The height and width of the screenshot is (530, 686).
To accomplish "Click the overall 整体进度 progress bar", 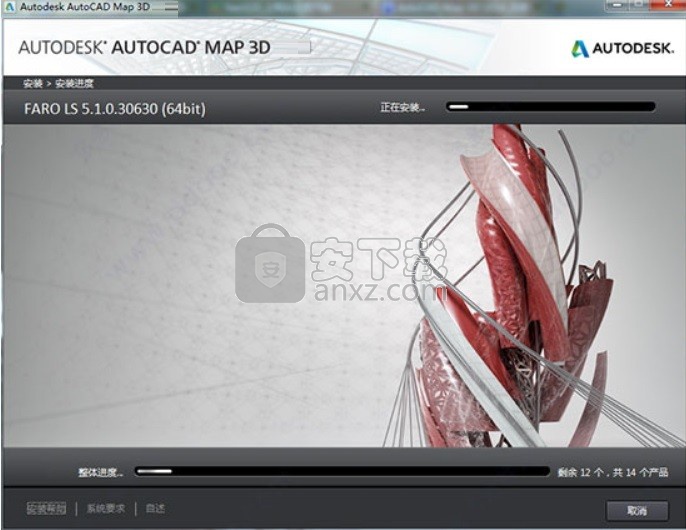I will (342, 471).
